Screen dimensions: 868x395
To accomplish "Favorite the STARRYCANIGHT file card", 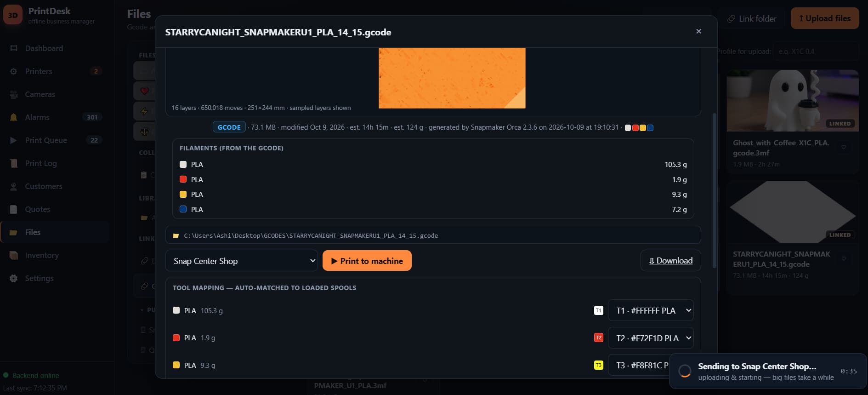I will (843, 259).
